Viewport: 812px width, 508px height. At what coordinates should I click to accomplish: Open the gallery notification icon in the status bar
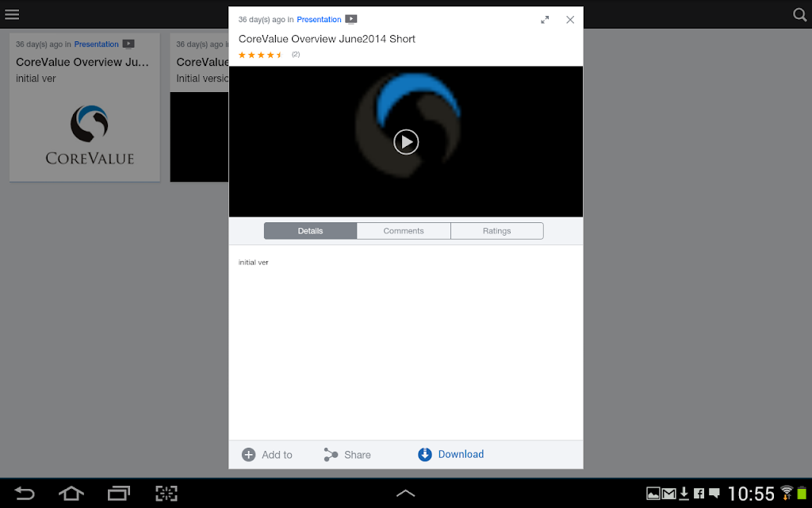pyautogui.click(x=653, y=494)
